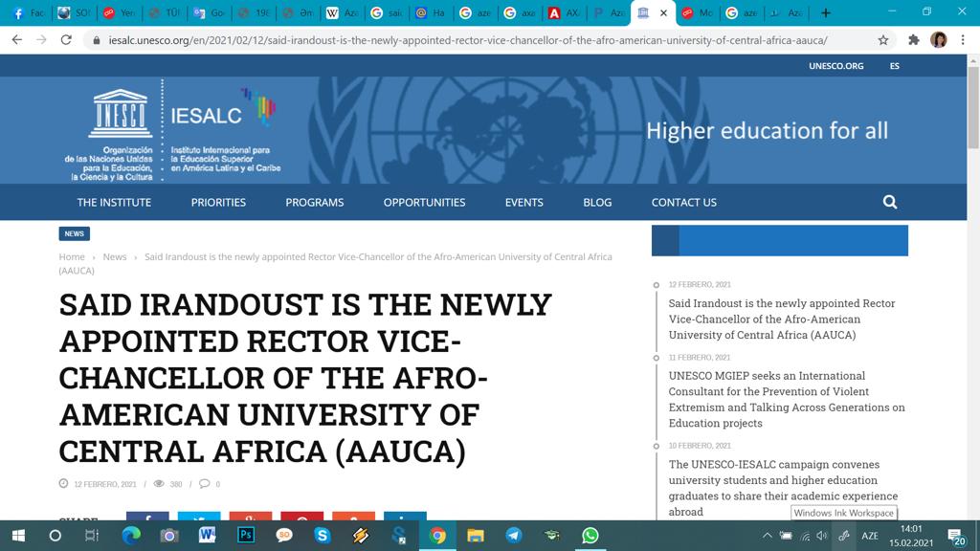Open the Chrome three-dot menu

click(963, 40)
